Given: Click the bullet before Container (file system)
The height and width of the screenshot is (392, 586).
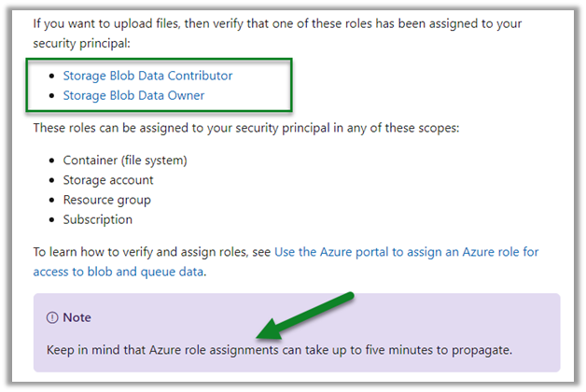Looking at the screenshot, I should point(50,161).
